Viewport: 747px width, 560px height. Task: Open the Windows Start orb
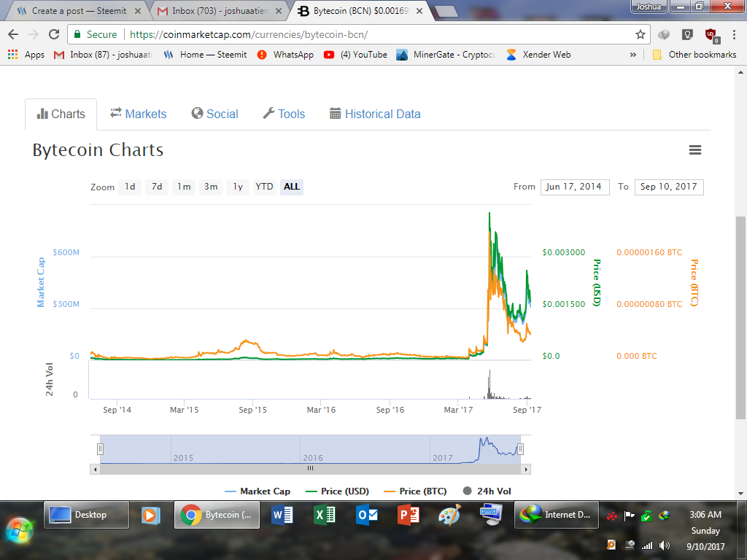[19, 531]
